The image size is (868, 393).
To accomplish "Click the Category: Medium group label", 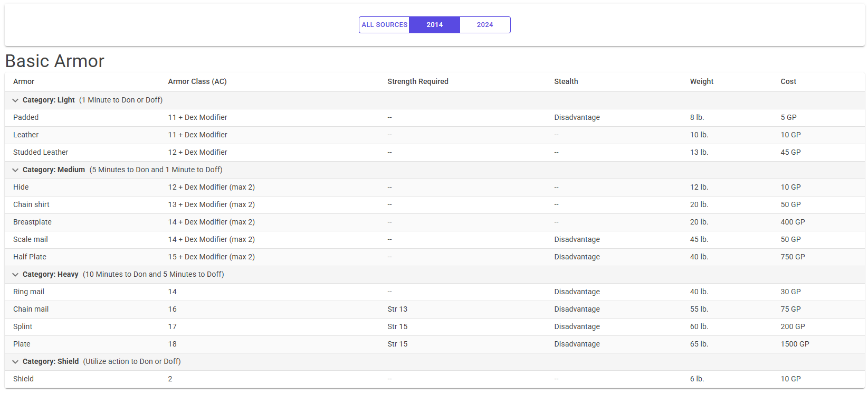I will (x=54, y=170).
